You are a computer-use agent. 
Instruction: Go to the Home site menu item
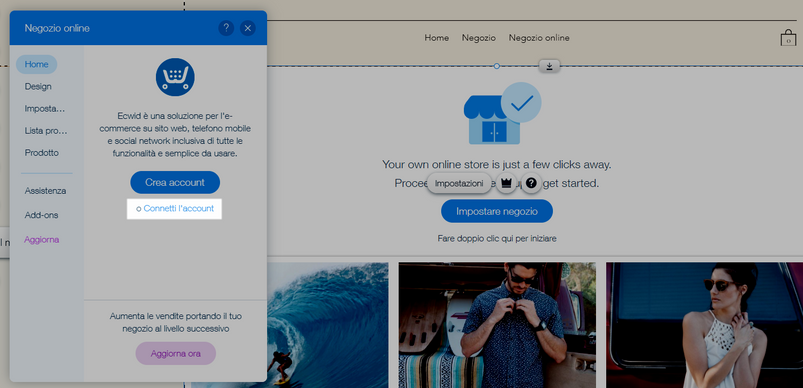tap(437, 38)
